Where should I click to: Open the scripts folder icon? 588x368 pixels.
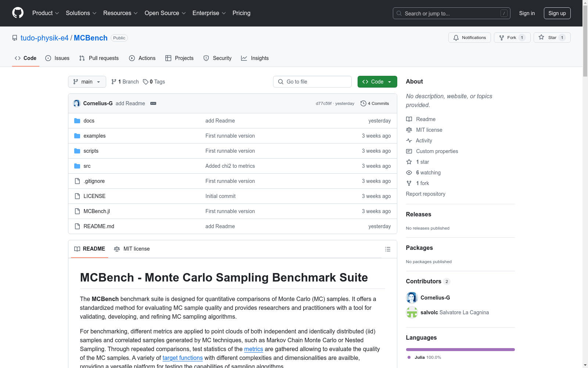77,151
